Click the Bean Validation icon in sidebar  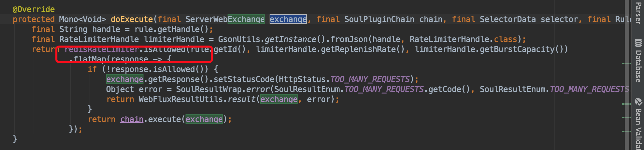(638, 102)
